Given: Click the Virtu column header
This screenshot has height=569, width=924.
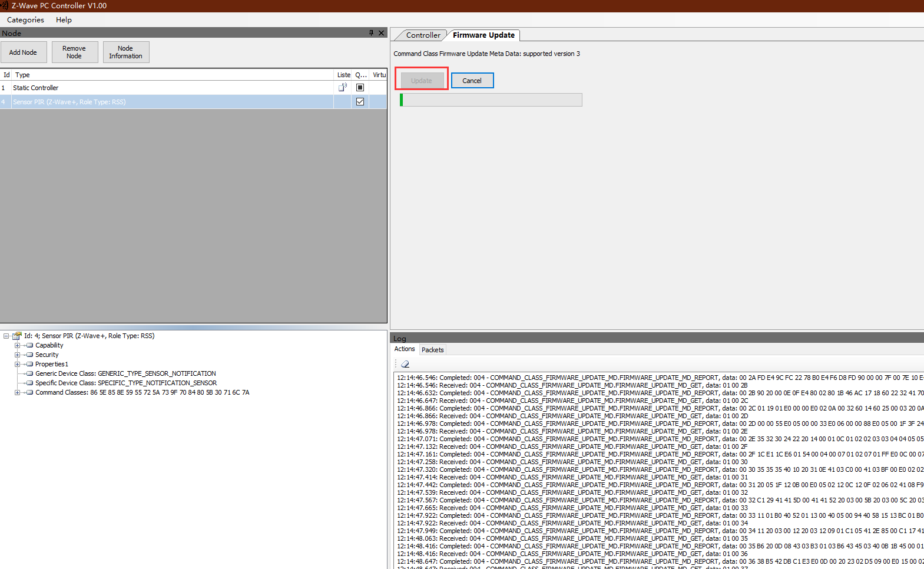Looking at the screenshot, I should point(379,75).
